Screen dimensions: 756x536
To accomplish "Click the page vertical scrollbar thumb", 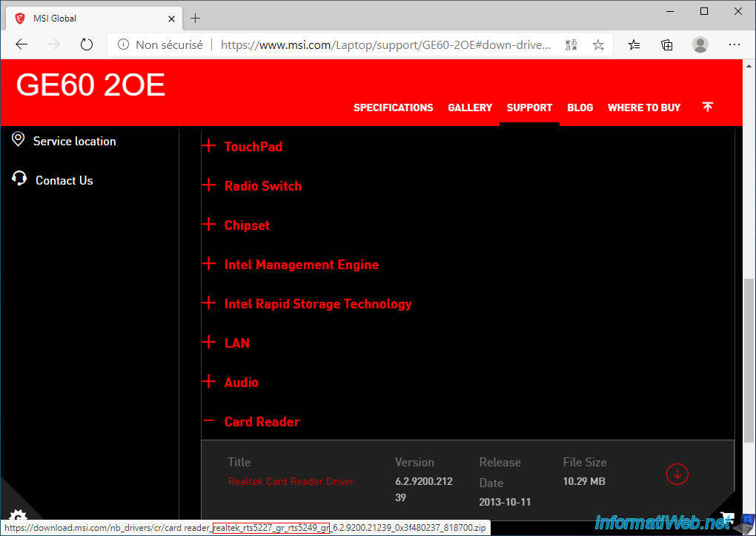I will click(749, 360).
